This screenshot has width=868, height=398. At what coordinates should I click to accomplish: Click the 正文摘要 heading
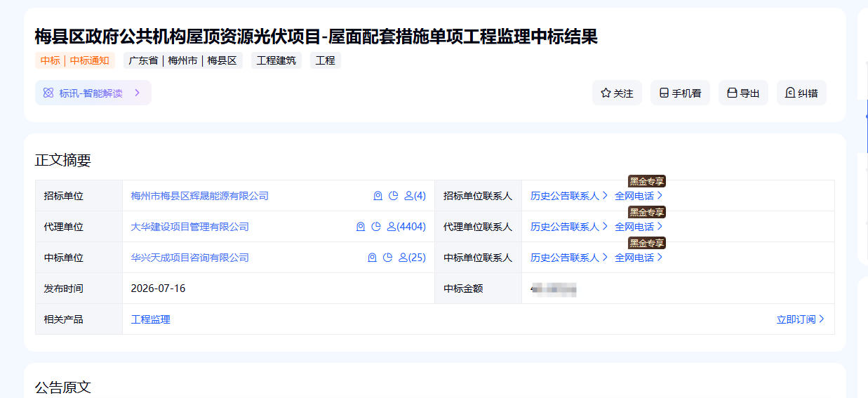pos(63,160)
